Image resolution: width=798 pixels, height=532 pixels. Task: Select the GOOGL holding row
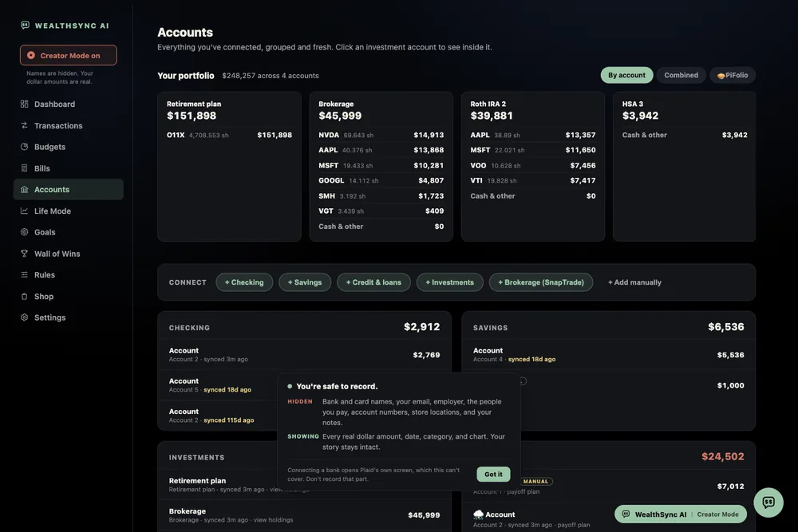tap(381, 180)
